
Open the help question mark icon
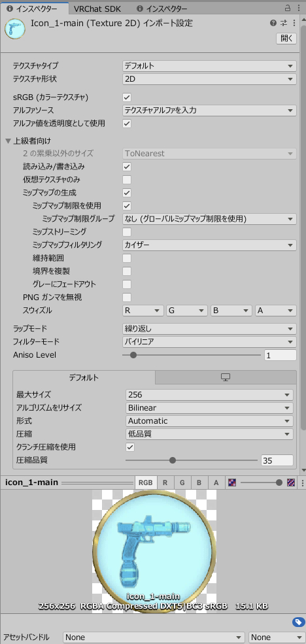coord(273,23)
